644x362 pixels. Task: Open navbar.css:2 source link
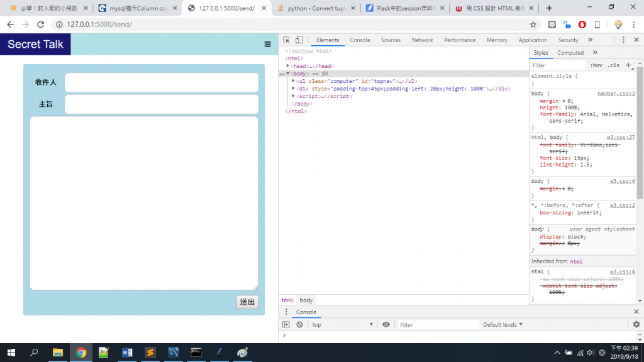(x=616, y=94)
